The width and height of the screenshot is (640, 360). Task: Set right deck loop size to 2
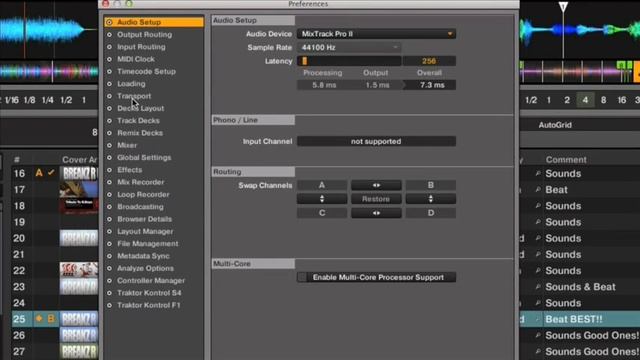click(567, 100)
